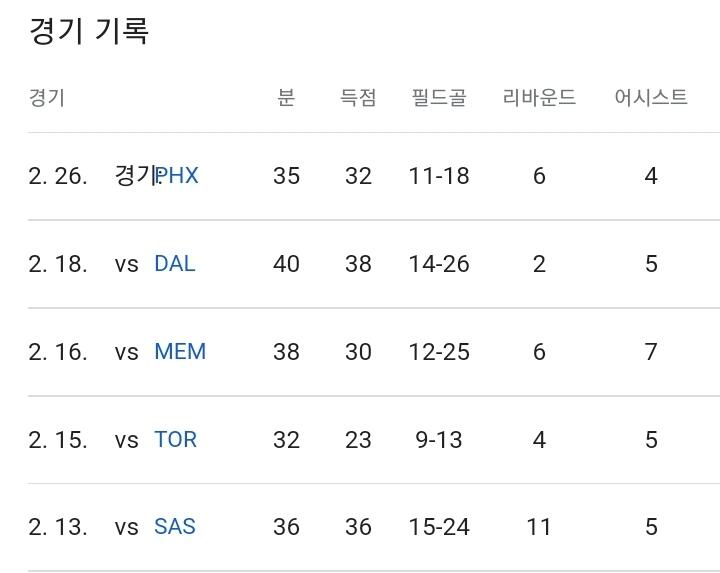Click the 경기 기록 heading

89,31
